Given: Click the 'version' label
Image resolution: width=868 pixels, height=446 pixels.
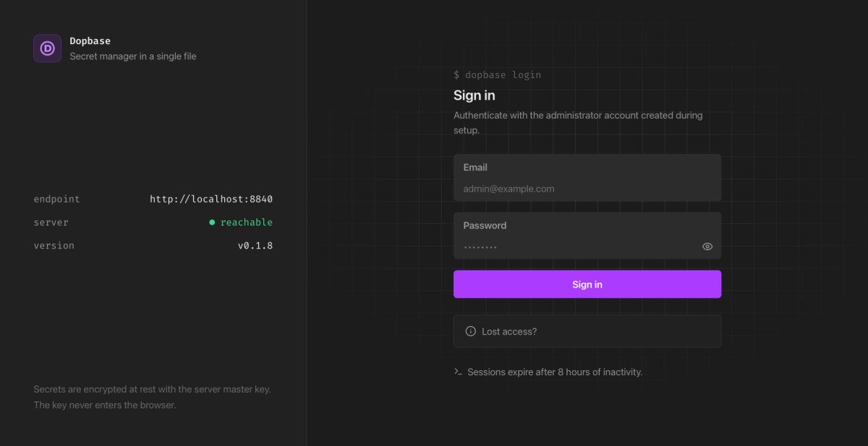Looking at the screenshot, I should tap(54, 245).
